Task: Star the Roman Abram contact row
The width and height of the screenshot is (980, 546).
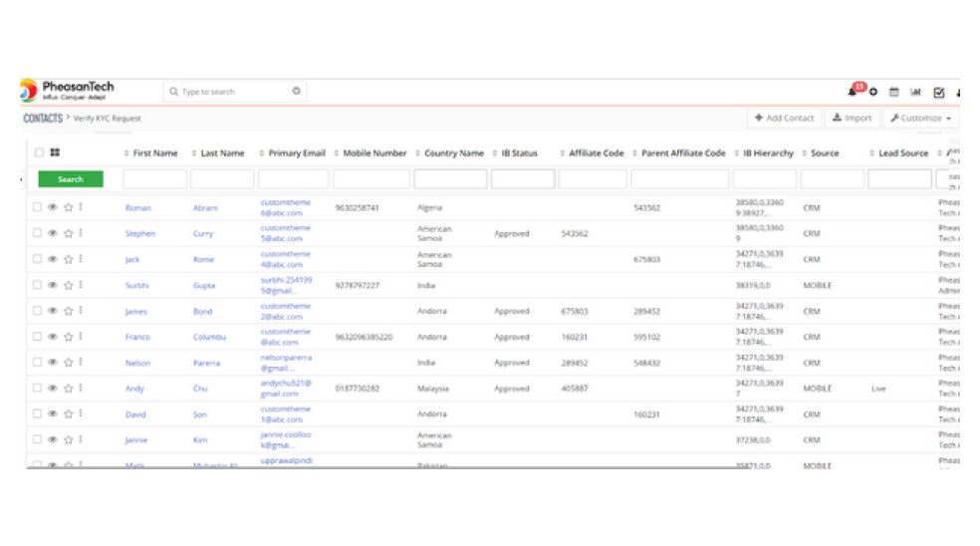Action: pos(68,207)
